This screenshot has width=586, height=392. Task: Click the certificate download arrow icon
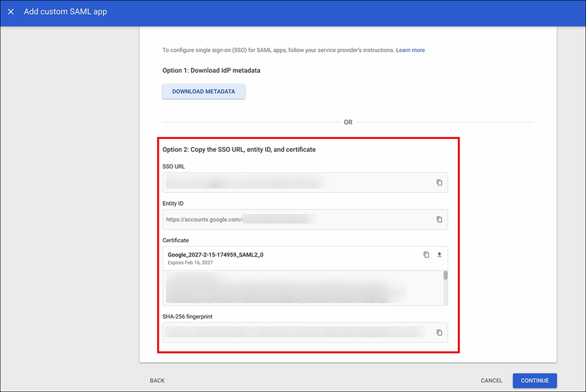(439, 254)
